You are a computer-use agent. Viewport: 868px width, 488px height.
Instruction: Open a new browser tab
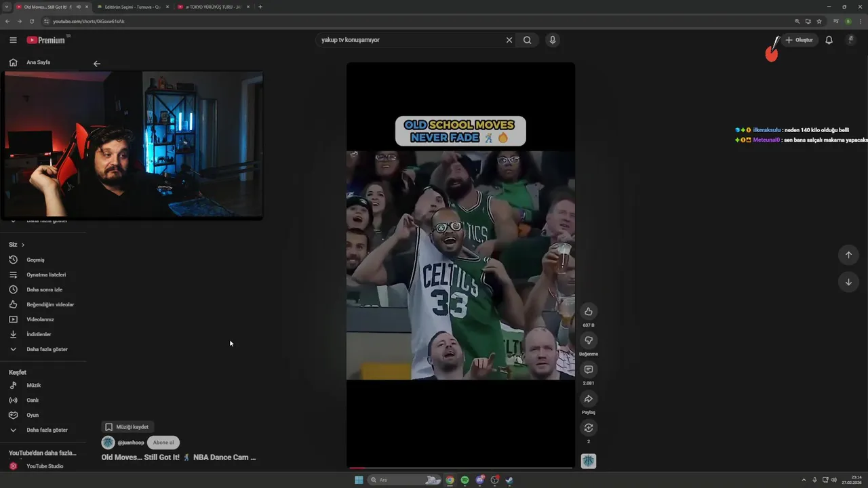pos(260,7)
